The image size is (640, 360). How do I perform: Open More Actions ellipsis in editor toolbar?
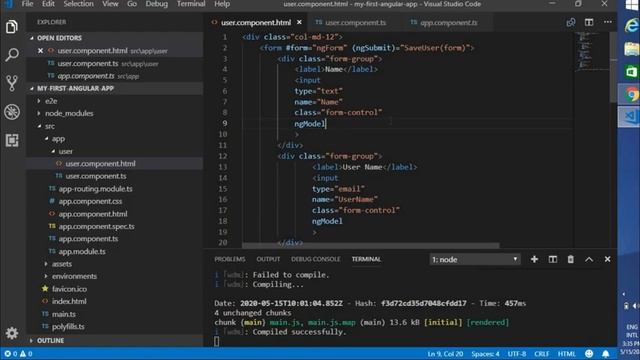click(608, 22)
